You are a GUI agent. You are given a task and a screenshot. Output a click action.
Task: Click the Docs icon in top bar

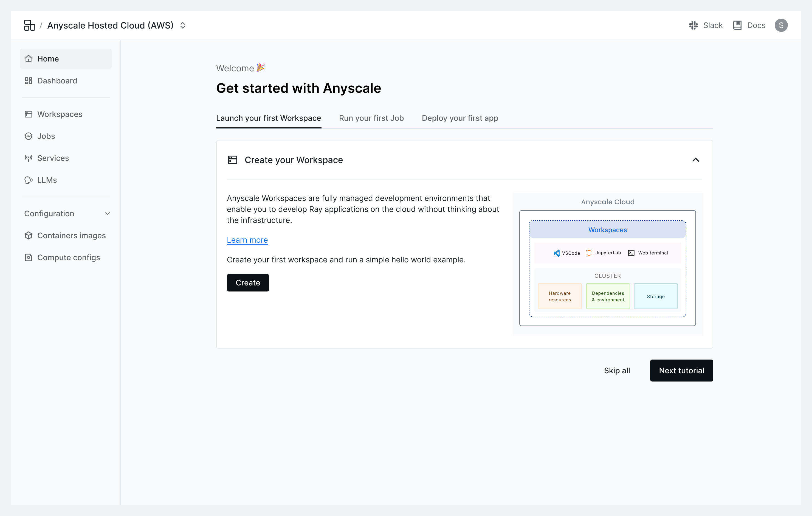pyautogui.click(x=737, y=25)
